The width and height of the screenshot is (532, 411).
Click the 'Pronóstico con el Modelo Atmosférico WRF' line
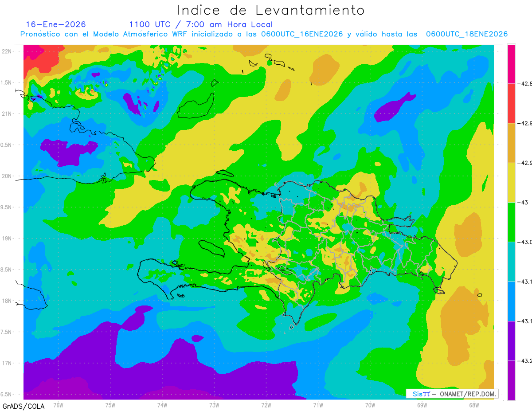pyautogui.click(x=264, y=34)
